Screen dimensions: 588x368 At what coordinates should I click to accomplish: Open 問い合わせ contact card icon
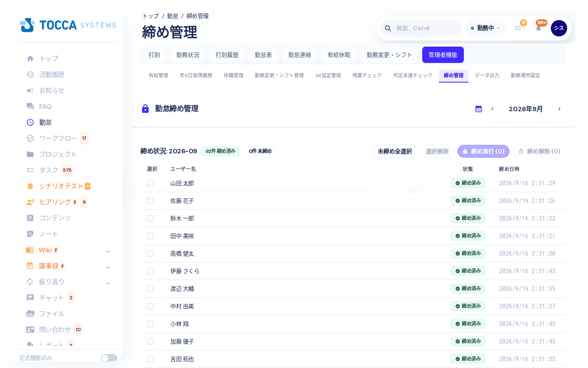tap(30, 330)
